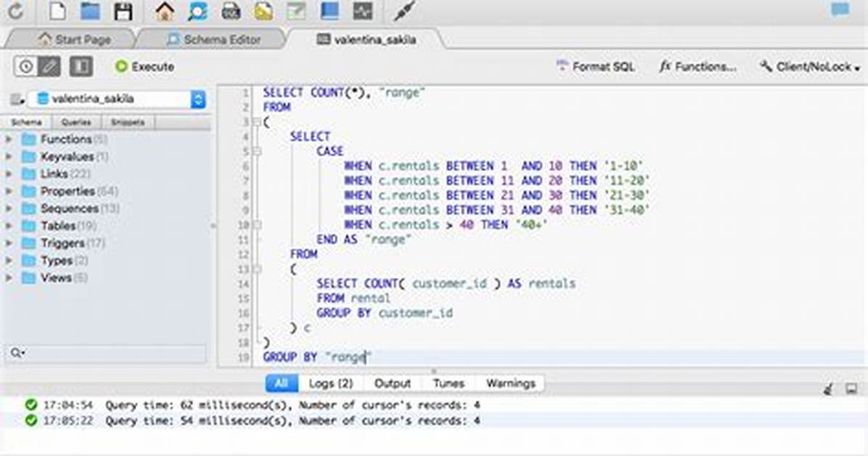Show the Logs (2) tab
The image size is (868, 456).
click(x=330, y=383)
